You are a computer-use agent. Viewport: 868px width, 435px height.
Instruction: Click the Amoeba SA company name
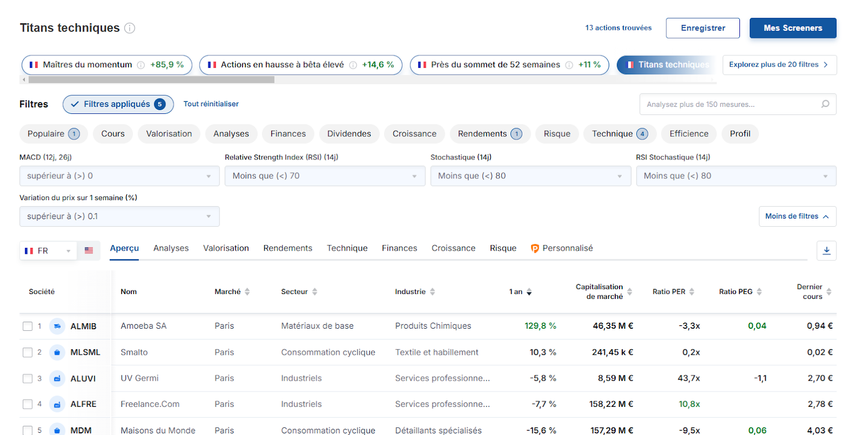(144, 326)
